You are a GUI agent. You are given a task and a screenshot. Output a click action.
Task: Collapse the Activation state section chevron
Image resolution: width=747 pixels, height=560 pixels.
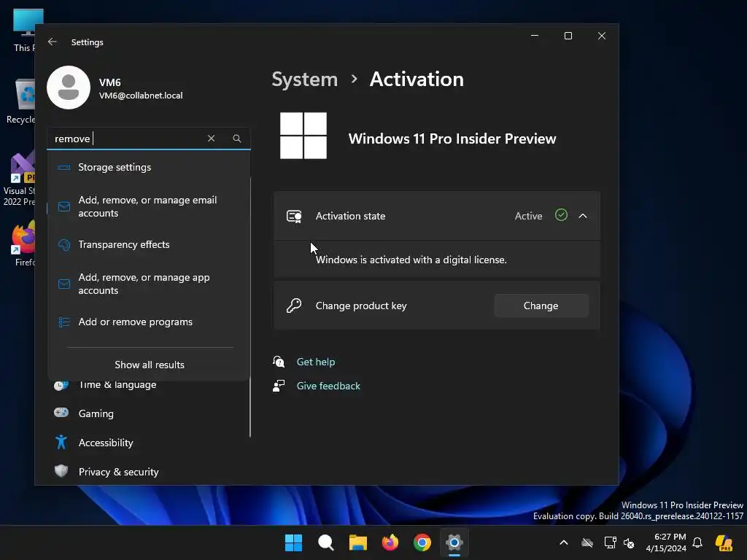pos(583,216)
